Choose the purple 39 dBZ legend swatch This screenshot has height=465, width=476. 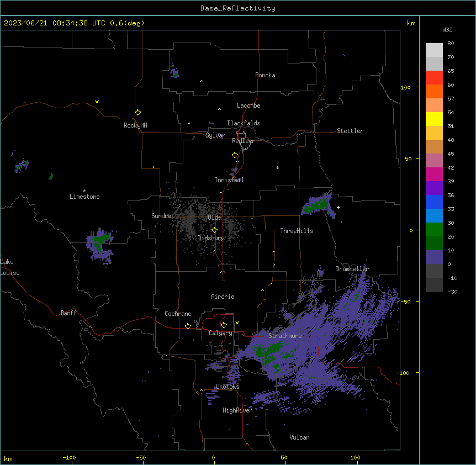[434, 188]
